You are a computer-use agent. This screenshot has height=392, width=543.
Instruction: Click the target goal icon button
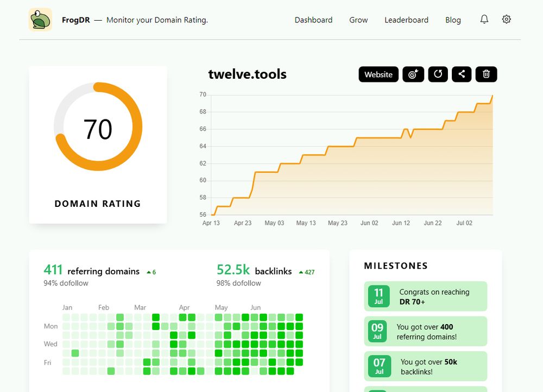413,74
